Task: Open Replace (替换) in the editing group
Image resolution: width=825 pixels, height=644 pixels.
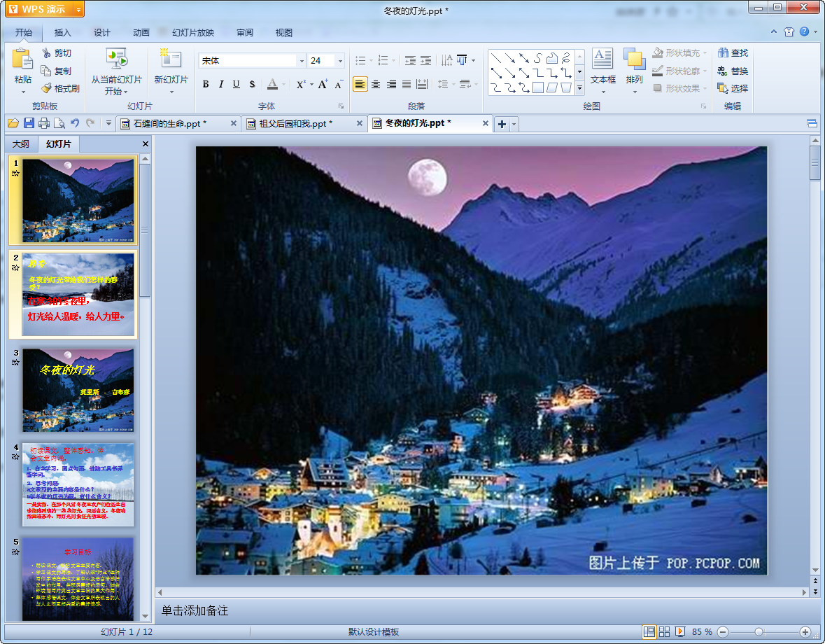Action: [733, 71]
